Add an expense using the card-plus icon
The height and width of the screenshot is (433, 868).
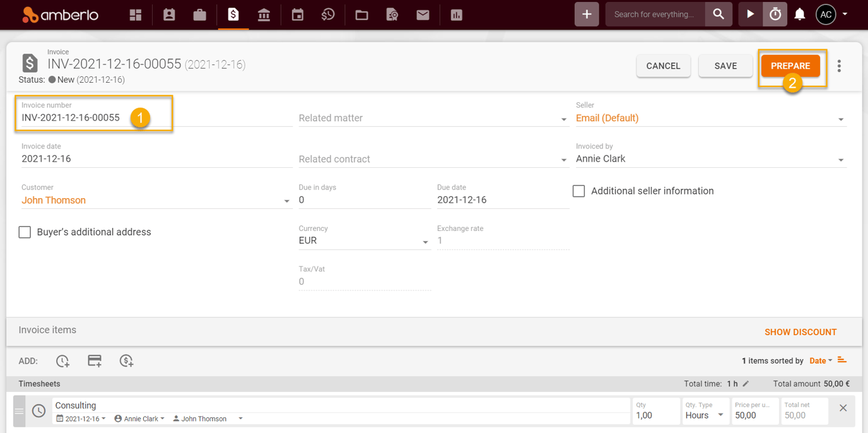coord(94,360)
